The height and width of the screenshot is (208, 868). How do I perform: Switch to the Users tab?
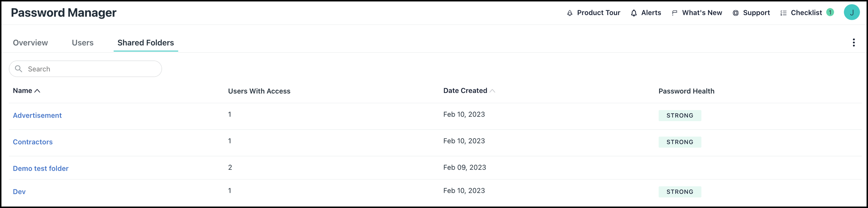click(83, 43)
